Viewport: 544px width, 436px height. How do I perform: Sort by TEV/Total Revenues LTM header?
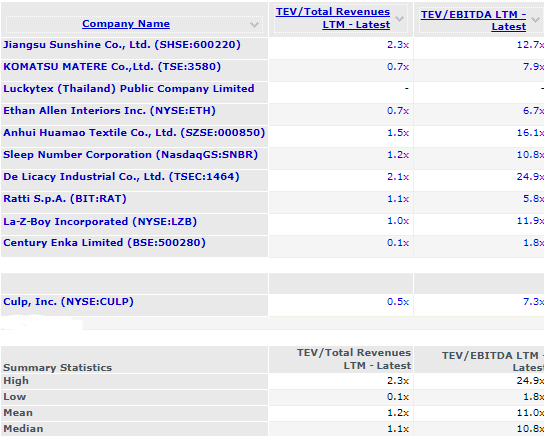point(333,18)
